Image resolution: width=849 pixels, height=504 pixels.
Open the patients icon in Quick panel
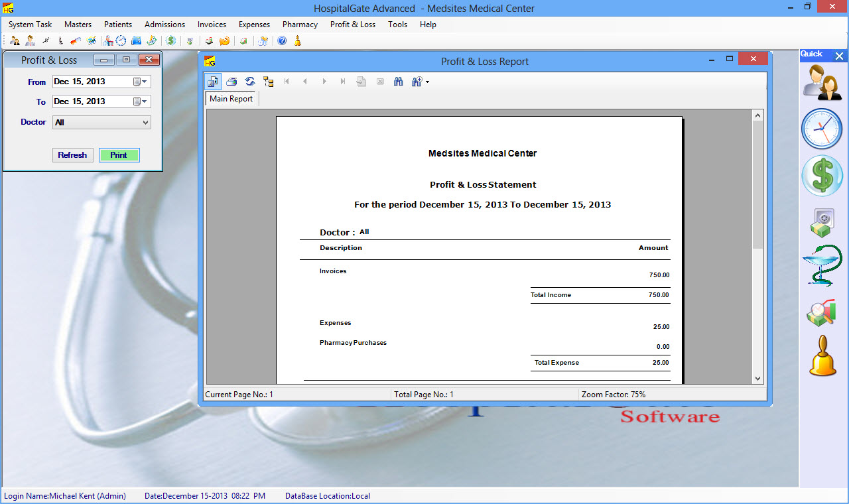coord(822,83)
